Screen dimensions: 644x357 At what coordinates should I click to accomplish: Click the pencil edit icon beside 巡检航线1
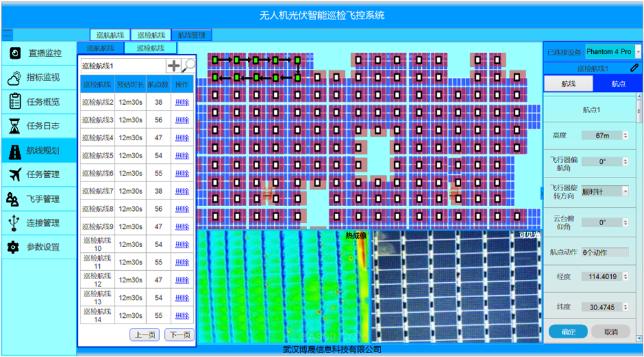tap(634, 68)
